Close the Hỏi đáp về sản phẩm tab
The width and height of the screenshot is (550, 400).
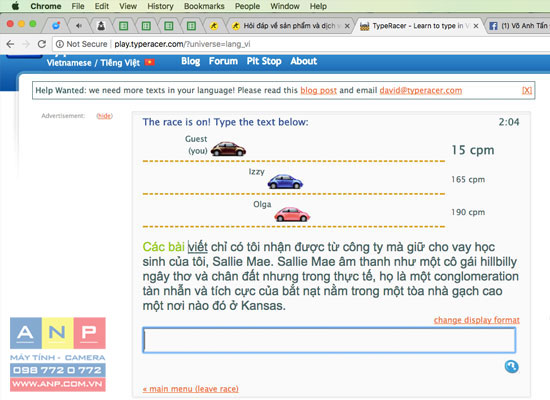[x=347, y=26]
